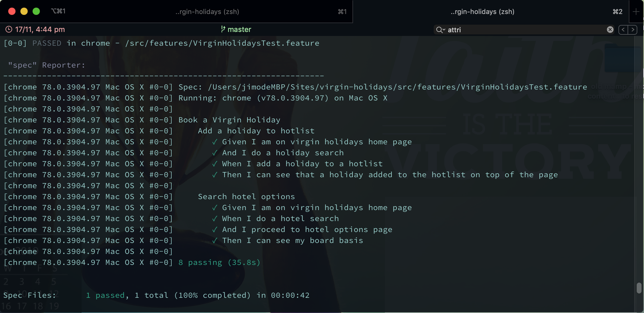Image resolution: width=644 pixels, height=313 pixels.
Task: Click the ⌥⌘1 shortcut label in title bar
Action: (x=58, y=11)
